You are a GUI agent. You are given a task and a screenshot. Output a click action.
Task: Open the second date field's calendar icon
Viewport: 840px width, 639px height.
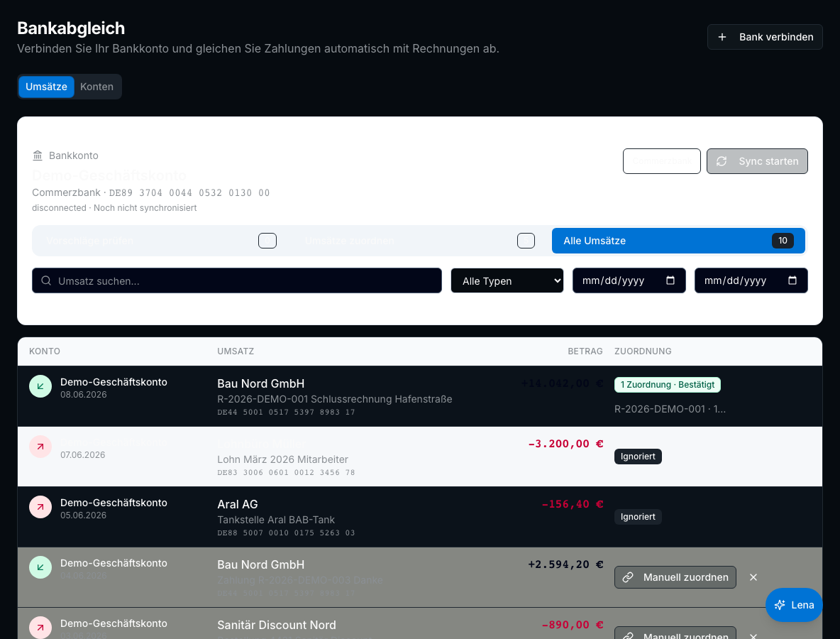tap(792, 280)
